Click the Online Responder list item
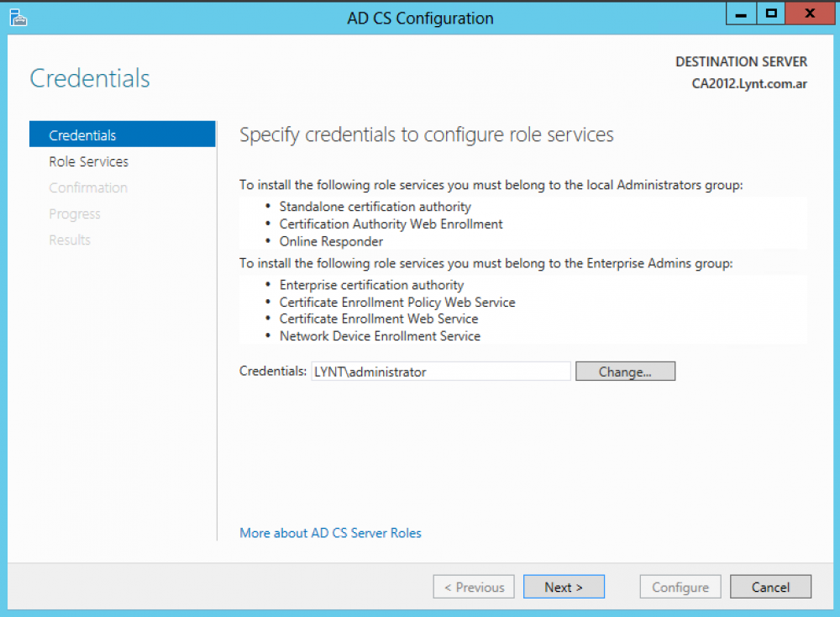 [331, 241]
